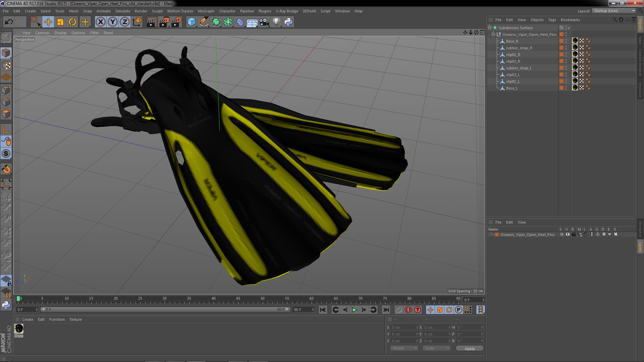Open the World coordinate dropdown
This screenshot has height=362, width=644.
click(x=404, y=349)
